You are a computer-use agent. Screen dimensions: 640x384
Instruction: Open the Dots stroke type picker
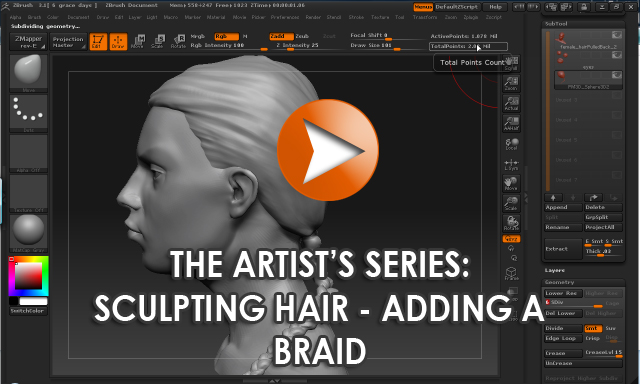29,113
